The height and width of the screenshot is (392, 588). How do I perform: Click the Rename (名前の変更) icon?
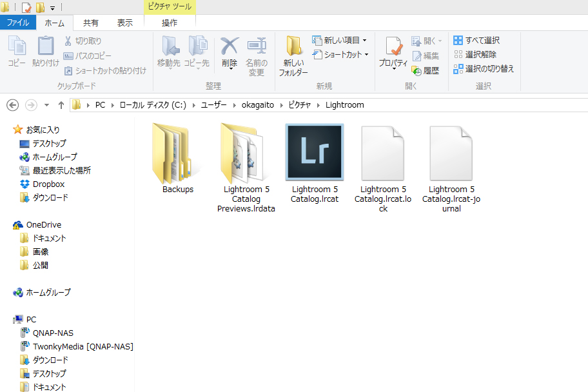point(257,46)
